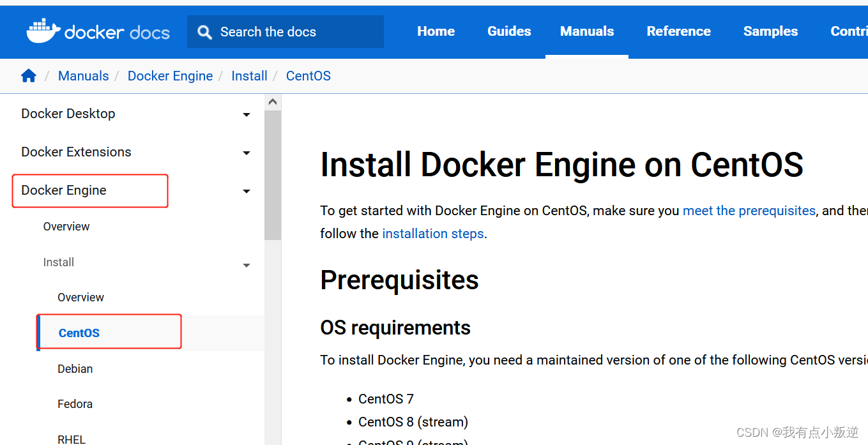This screenshot has height=445, width=868.
Task: Select Debian in sidebar
Action: [75, 369]
